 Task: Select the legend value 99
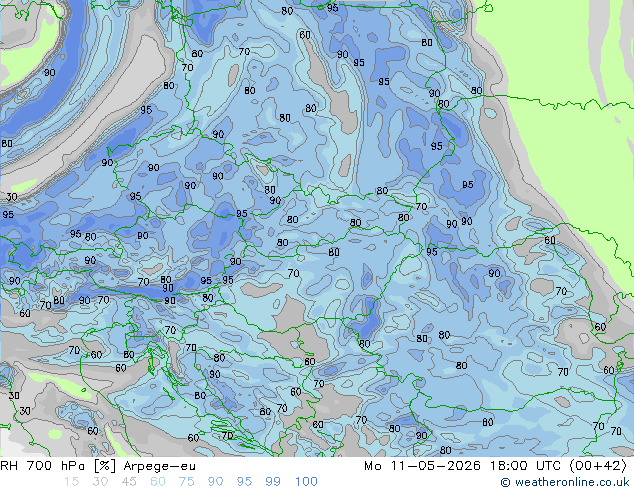click(273, 482)
